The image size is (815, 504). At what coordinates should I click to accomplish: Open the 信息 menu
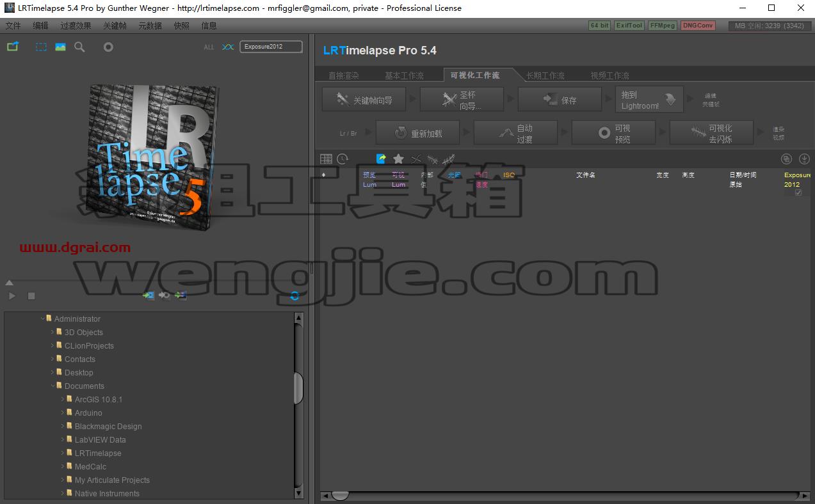tap(209, 26)
